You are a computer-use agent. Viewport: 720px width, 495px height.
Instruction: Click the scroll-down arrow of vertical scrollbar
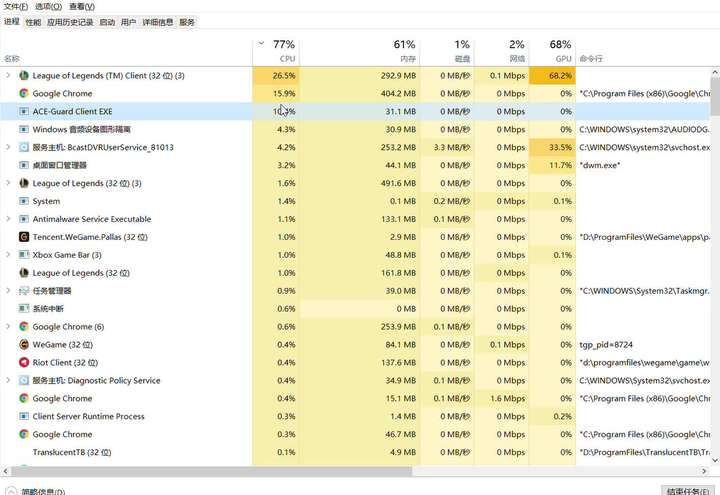(715, 460)
